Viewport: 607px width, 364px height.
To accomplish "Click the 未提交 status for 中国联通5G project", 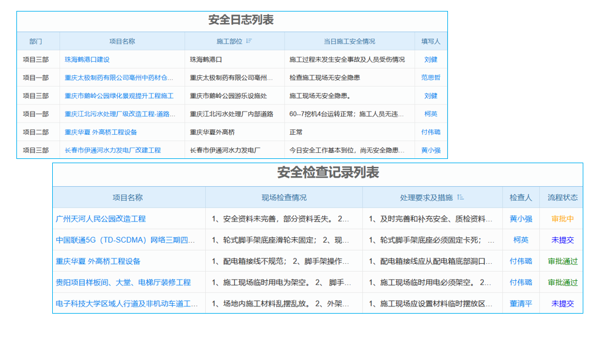I will click(x=561, y=240).
